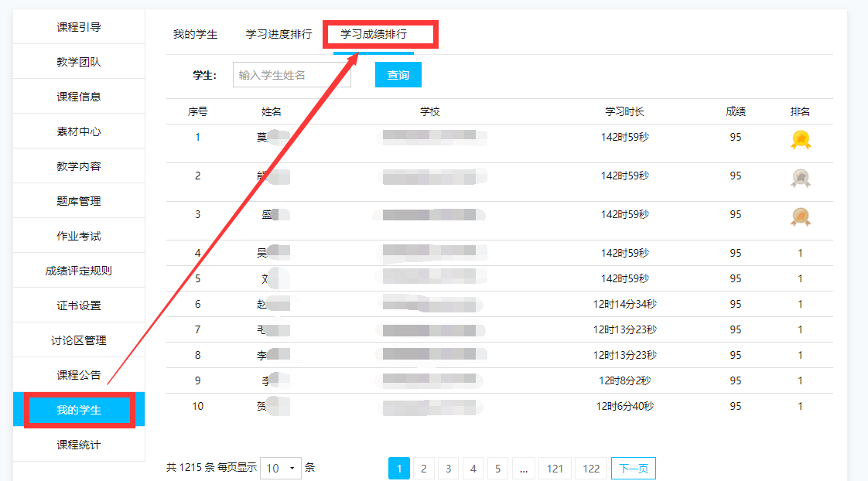Image resolution: width=868 pixels, height=481 pixels.
Task: Click study time 12时14分34秒 in row 6
Action: (624, 304)
